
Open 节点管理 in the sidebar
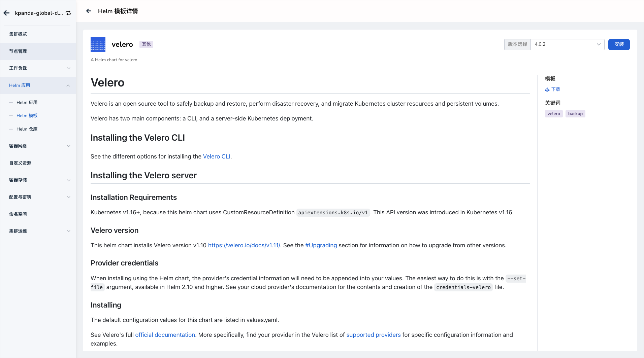point(38,51)
